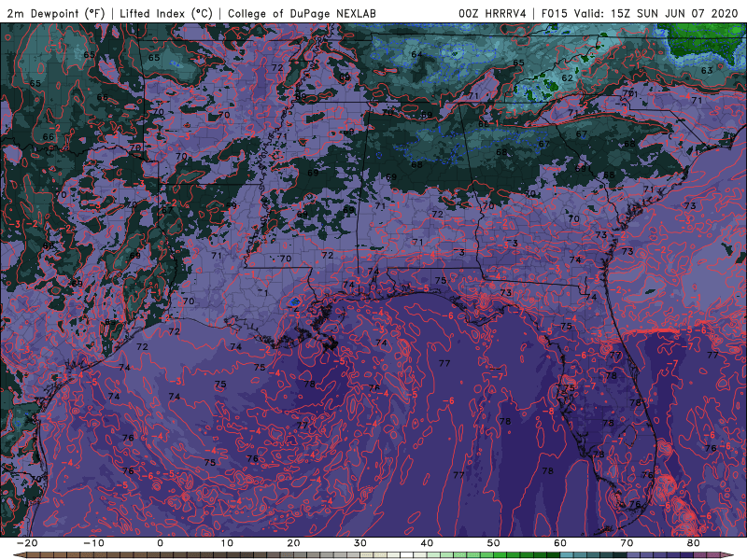Click the -20 label on the color scale
Viewport: 747px width, 560px height.
click(27, 543)
